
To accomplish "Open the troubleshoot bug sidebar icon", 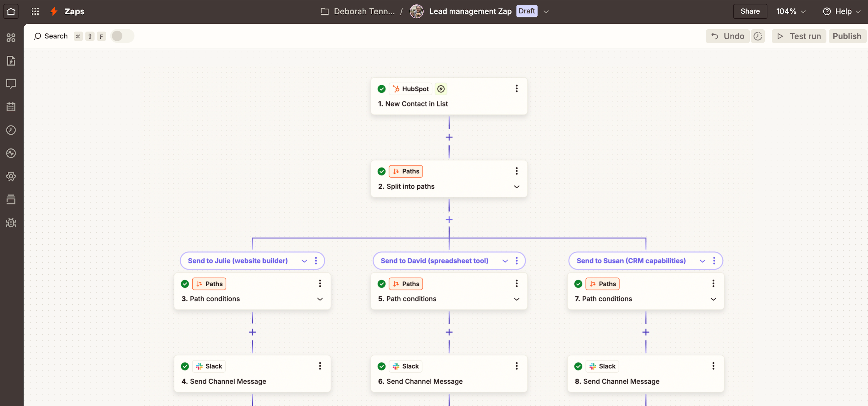I will coord(11,223).
